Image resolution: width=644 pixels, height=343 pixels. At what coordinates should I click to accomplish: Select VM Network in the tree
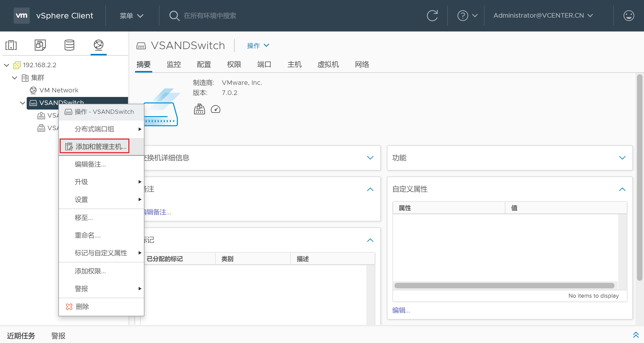click(59, 90)
